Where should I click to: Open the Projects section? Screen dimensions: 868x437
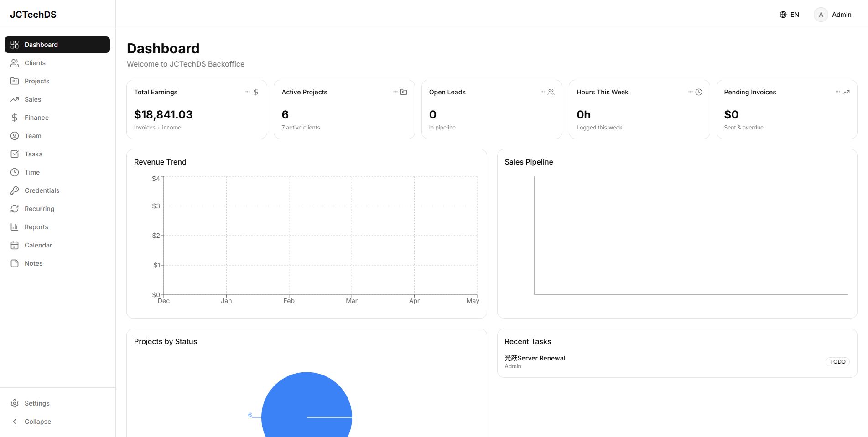[x=57, y=81]
